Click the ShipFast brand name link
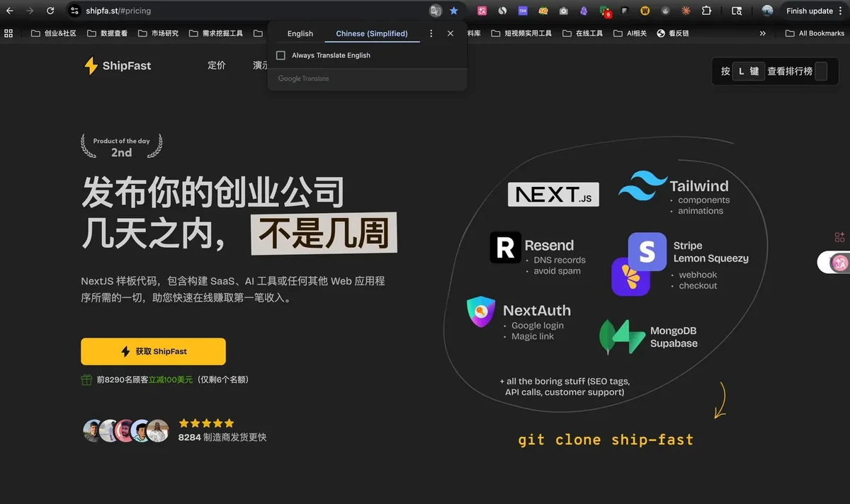This screenshot has height=504, width=850. [127, 66]
